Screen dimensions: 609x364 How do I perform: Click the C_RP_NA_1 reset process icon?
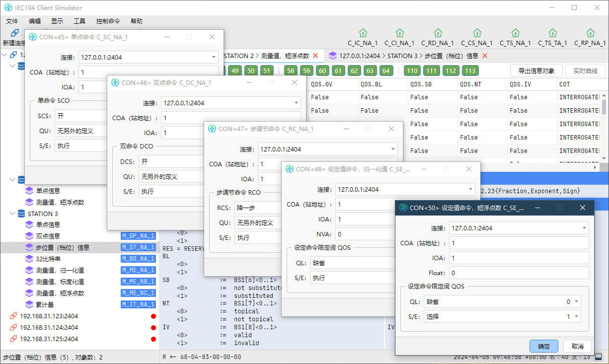[x=590, y=34]
